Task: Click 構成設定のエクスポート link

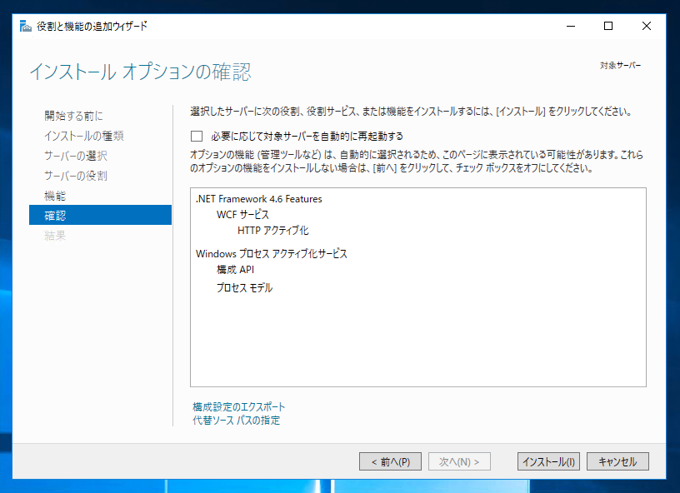Action: click(239, 407)
